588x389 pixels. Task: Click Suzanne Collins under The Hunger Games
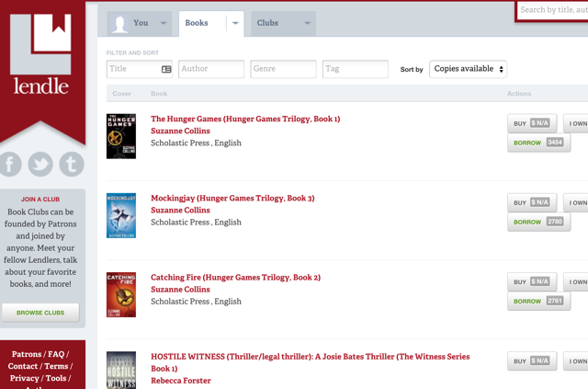(x=180, y=131)
